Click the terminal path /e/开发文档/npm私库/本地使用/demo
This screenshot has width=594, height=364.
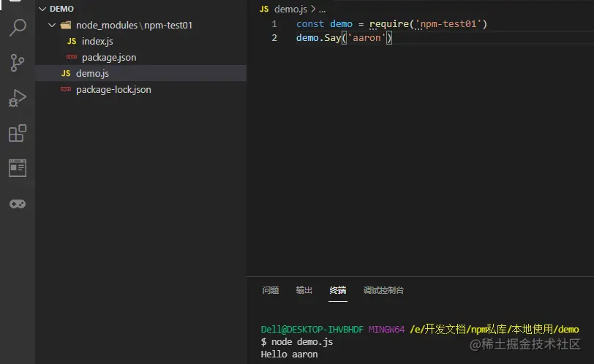pyautogui.click(x=495, y=329)
